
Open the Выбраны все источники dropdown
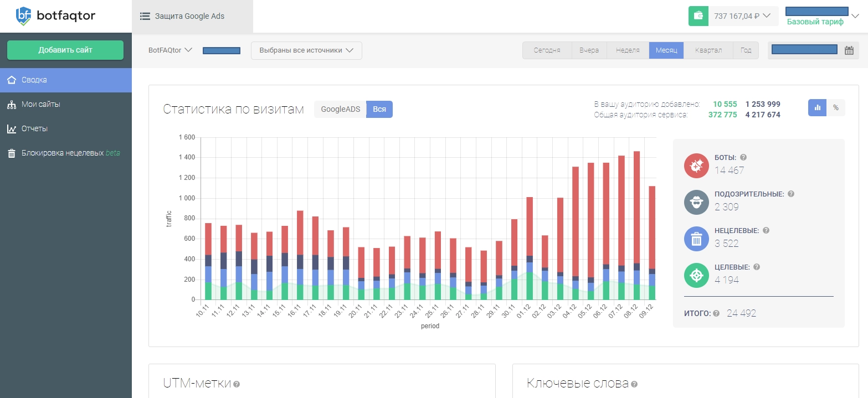306,50
